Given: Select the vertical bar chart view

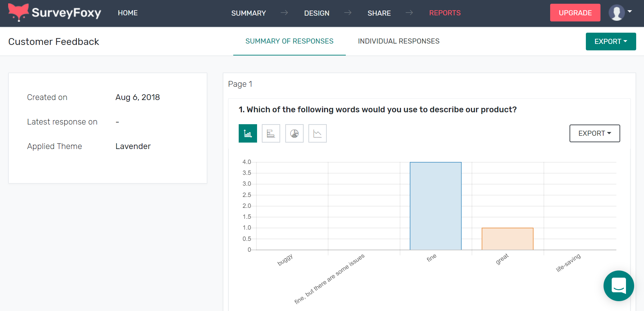Looking at the screenshot, I should tap(248, 133).
